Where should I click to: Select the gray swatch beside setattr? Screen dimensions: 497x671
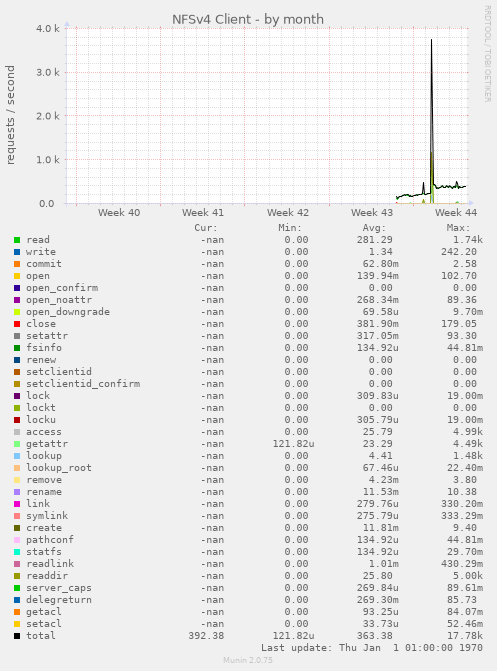tap(17, 336)
